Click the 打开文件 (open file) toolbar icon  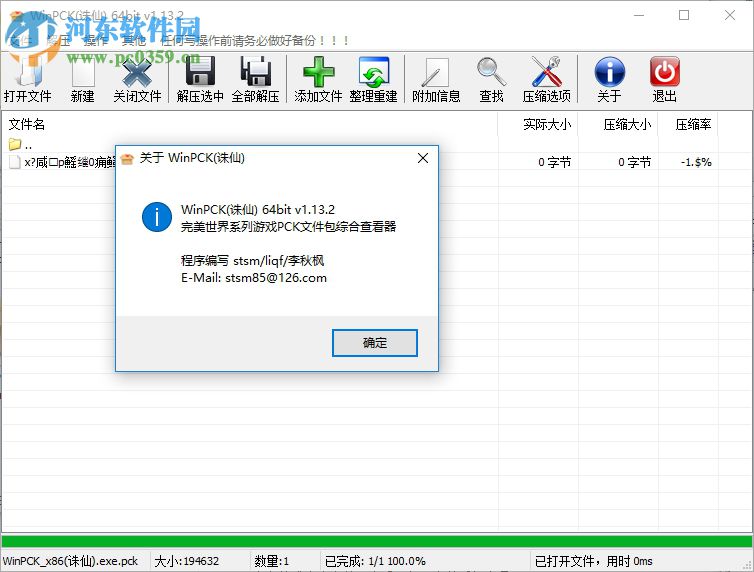28,72
